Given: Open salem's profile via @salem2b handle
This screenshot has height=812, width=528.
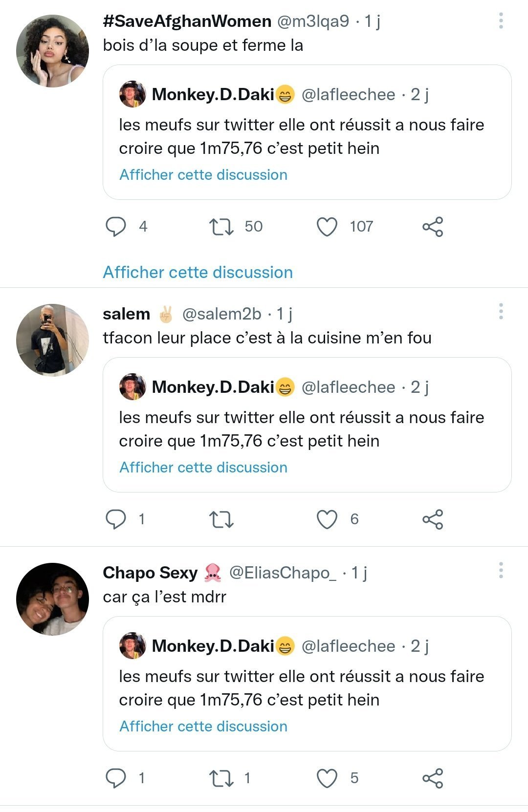Looking at the screenshot, I should (221, 314).
